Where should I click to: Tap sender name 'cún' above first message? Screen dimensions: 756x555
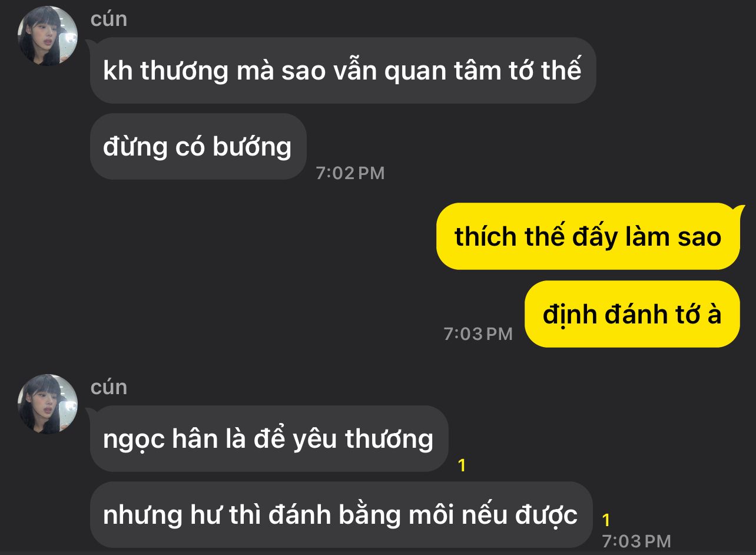(x=109, y=19)
